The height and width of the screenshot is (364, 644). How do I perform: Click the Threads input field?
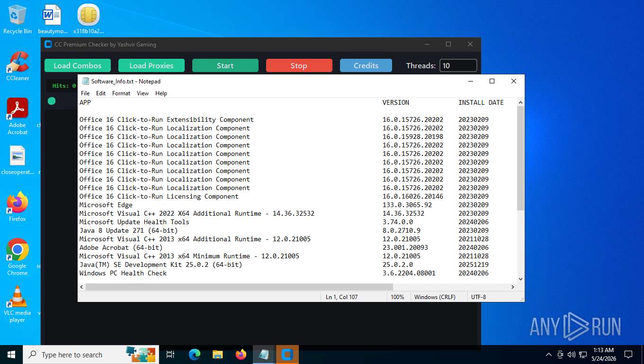click(458, 65)
